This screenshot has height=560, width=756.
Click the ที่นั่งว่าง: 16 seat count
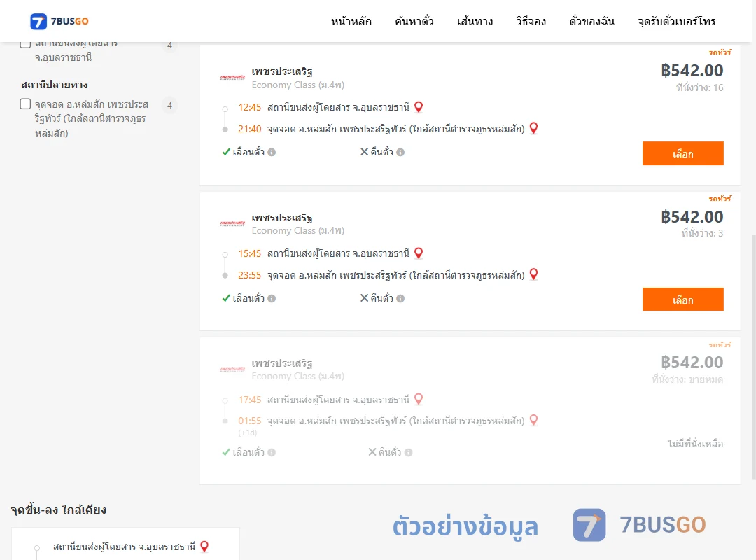[x=699, y=87]
